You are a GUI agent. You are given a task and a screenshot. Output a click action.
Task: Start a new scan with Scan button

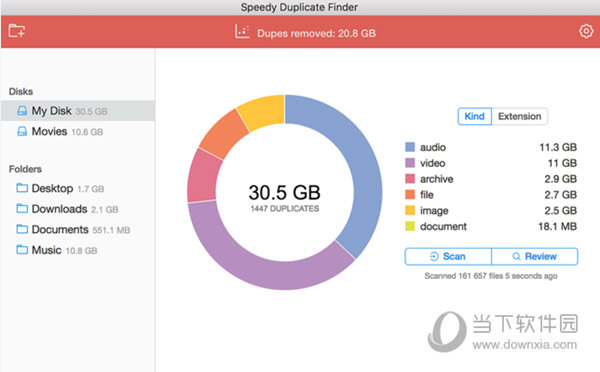click(x=448, y=256)
